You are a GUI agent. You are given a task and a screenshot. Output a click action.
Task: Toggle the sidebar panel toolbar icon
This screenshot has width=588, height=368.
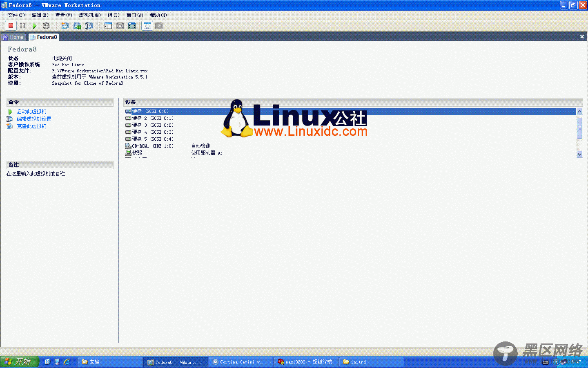(x=108, y=26)
